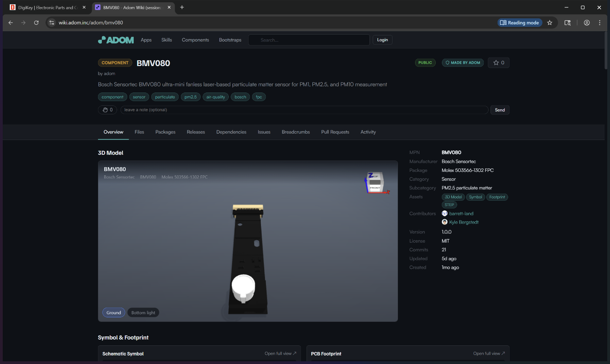Focus the Search field in the header

point(309,40)
